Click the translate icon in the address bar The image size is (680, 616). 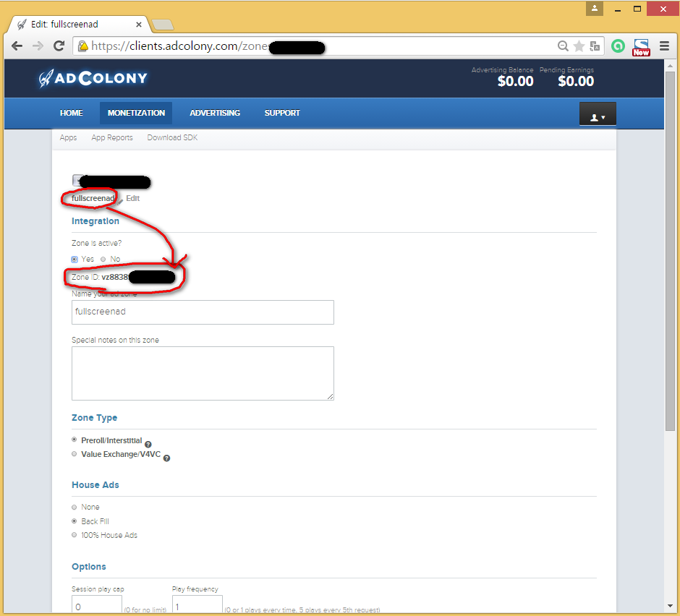click(595, 46)
